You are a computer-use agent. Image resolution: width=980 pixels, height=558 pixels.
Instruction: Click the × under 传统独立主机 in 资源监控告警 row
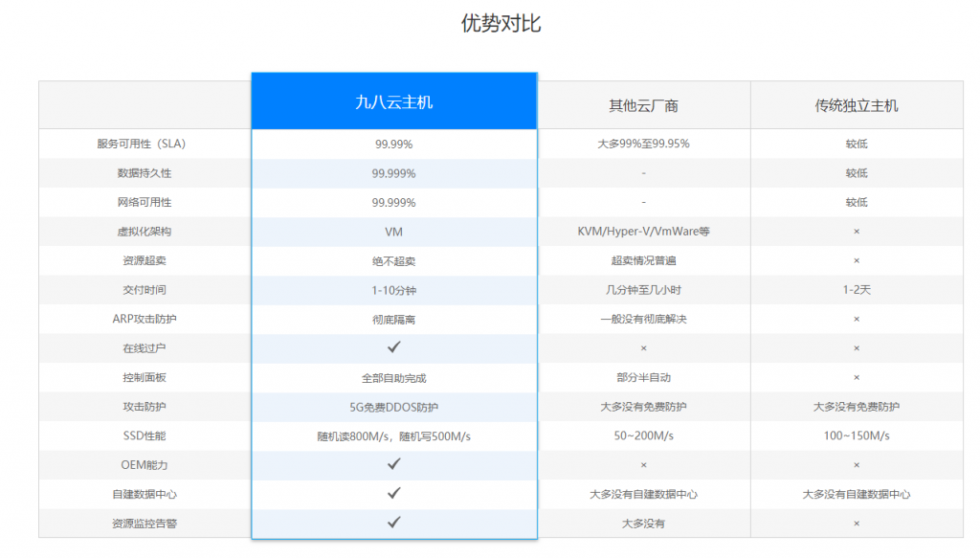pos(857,524)
